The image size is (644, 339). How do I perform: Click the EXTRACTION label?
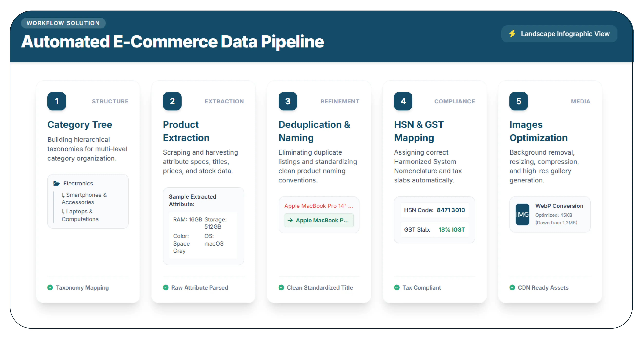[224, 101]
